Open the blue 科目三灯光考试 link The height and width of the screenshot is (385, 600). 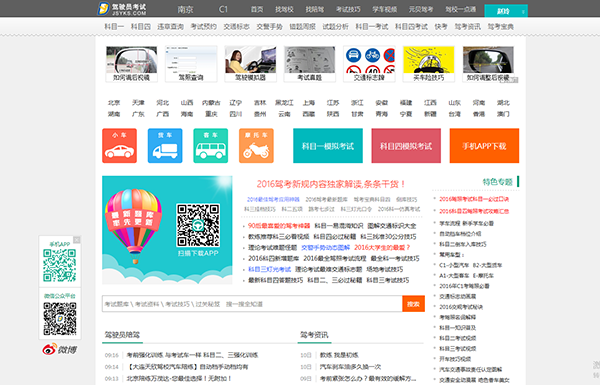269,269
